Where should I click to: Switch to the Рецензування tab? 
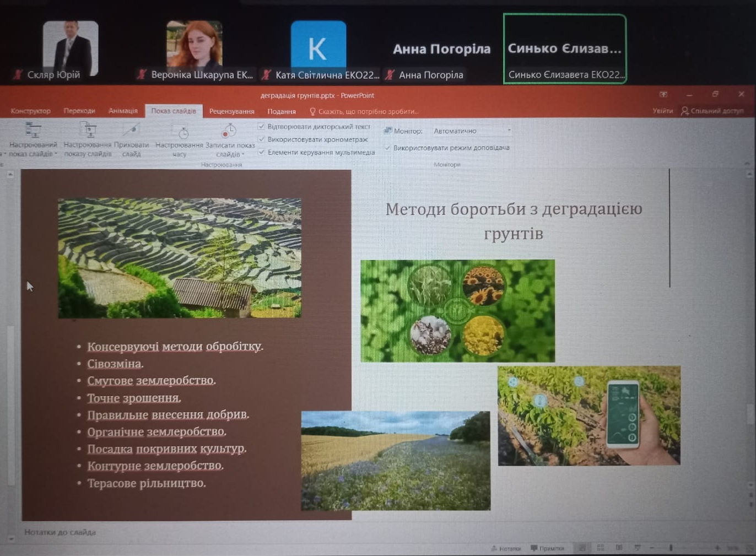(x=231, y=111)
